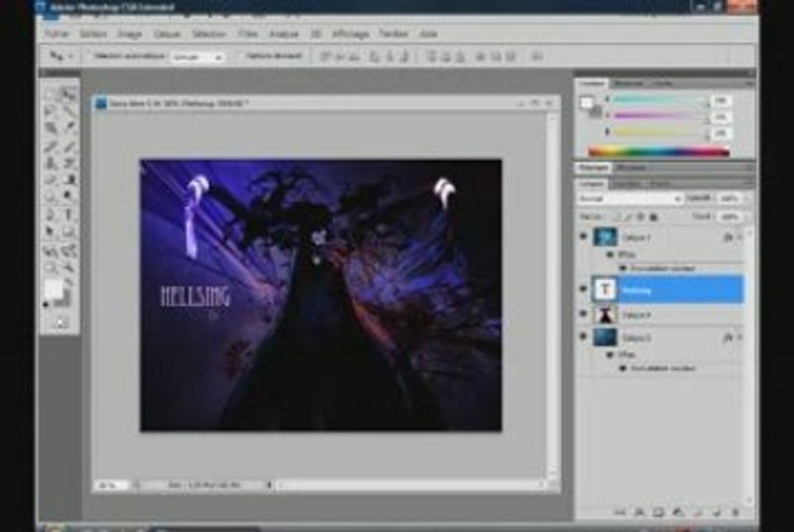Lock all for the selected layer
This screenshot has height=532, width=794.
tap(654, 217)
